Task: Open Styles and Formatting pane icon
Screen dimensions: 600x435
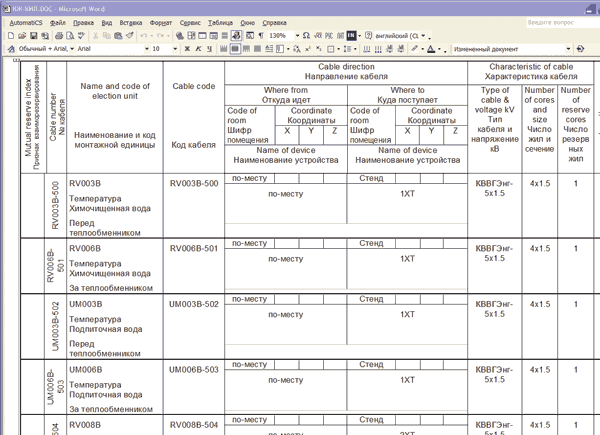Action: (11, 49)
